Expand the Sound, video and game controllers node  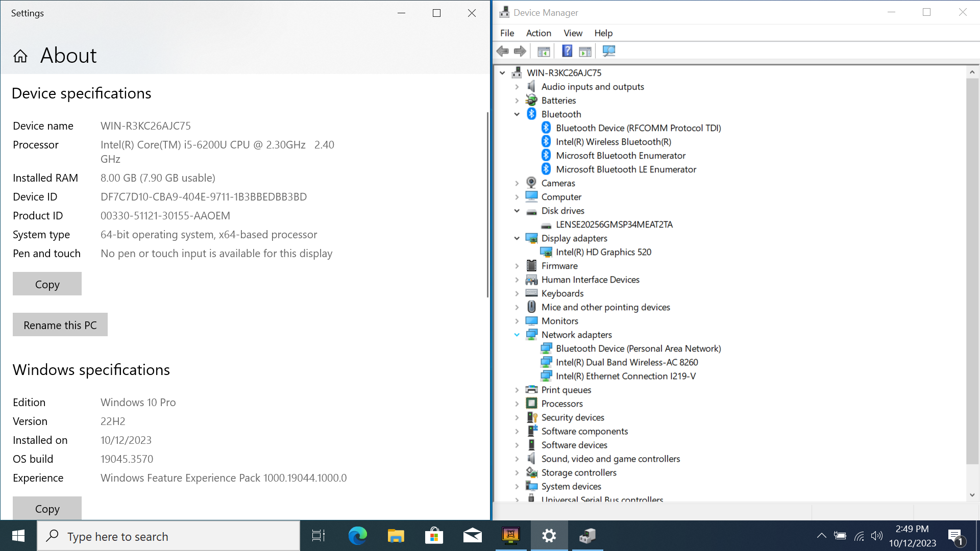coord(517,459)
